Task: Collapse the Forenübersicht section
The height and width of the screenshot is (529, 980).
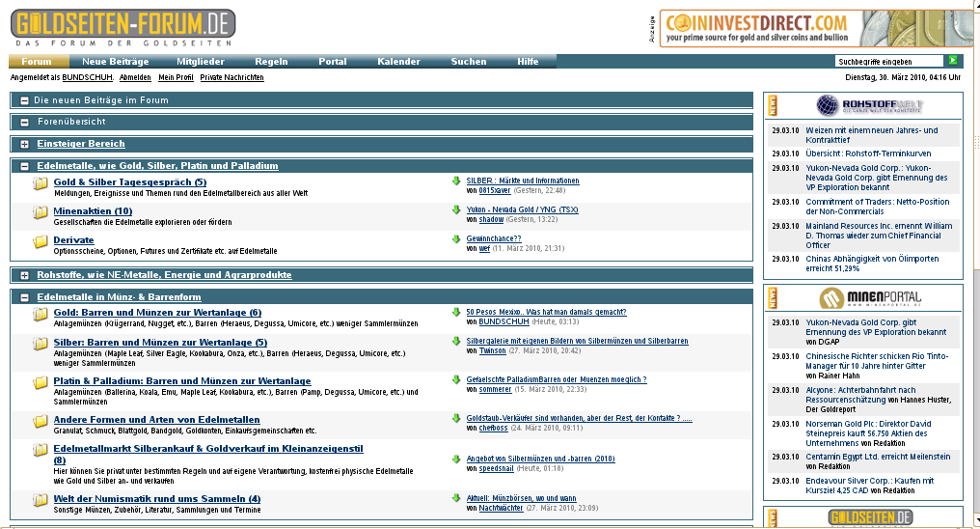Action: click(x=24, y=123)
